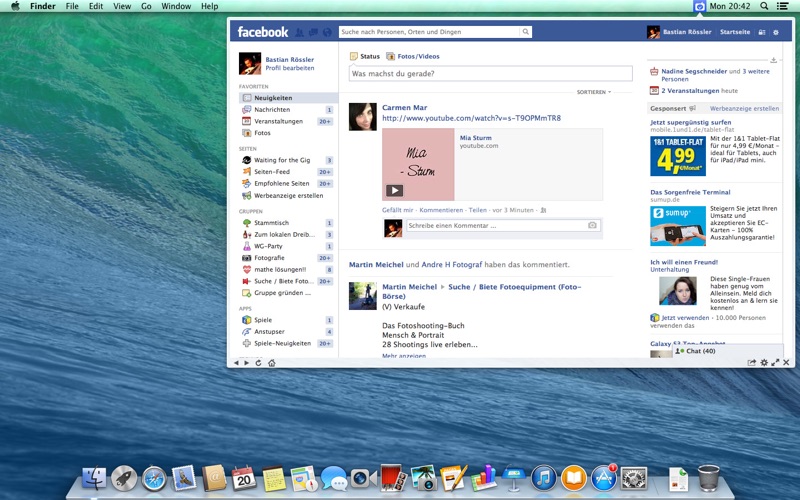The width and height of the screenshot is (800, 500).
Task: Go forward with the right arrow button
Action: point(247,363)
